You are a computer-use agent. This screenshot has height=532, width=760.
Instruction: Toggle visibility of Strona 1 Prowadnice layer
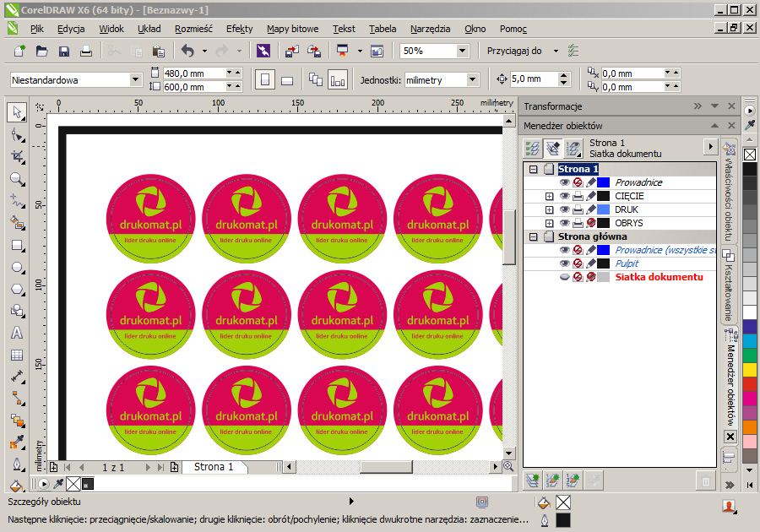pyautogui.click(x=564, y=182)
